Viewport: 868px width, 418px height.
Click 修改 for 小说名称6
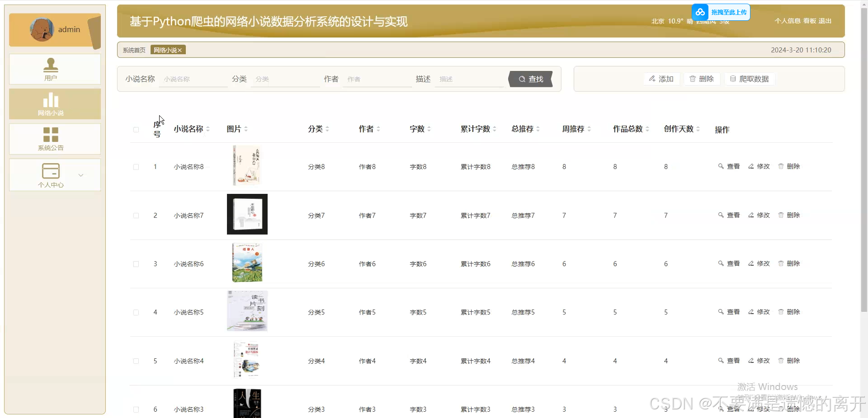(x=759, y=263)
